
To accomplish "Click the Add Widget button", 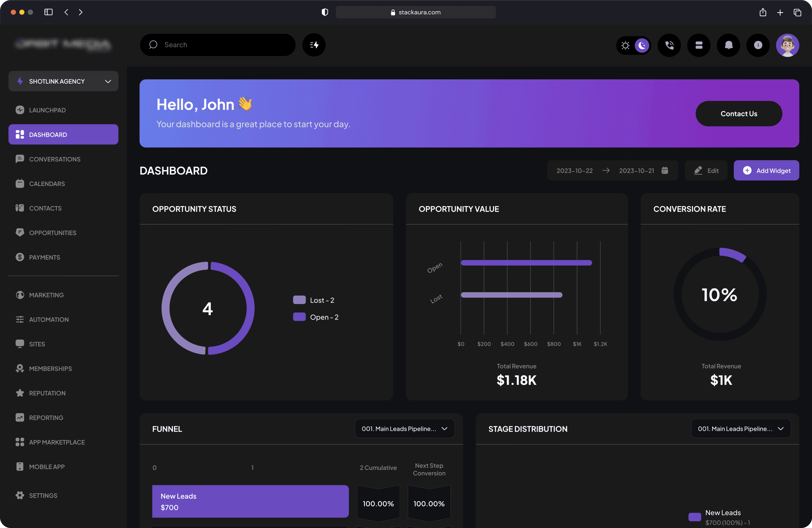I will (766, 170).
